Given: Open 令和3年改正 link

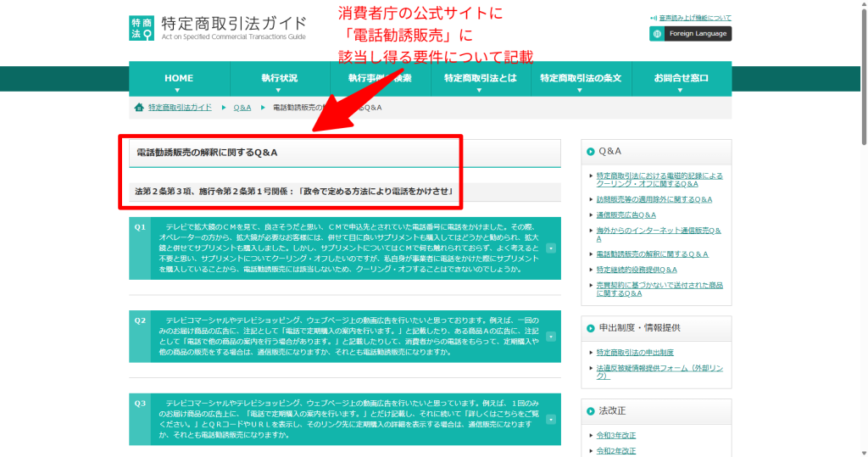Looking at the screenshot, I should (x=616, y=436).
